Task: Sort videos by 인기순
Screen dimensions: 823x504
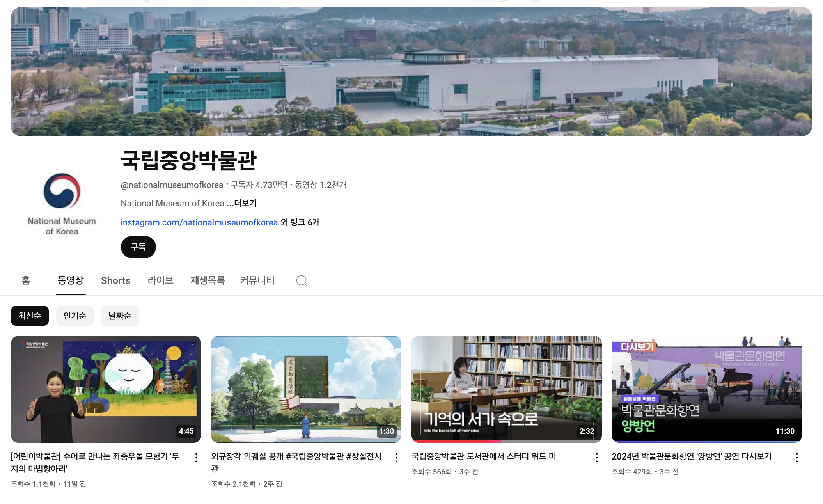Action: [74, 316]
